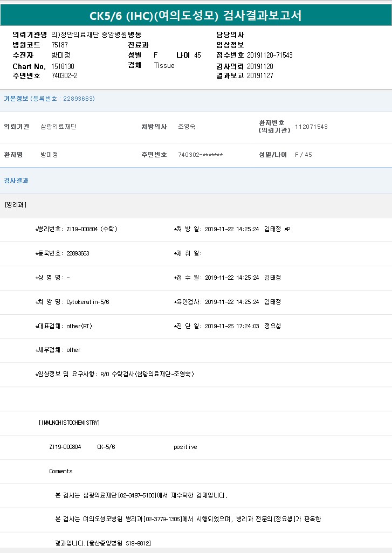This screenshot has width=392, height=553.
Task: Select 결과보고 date 20191127
Action: point(260,76)
